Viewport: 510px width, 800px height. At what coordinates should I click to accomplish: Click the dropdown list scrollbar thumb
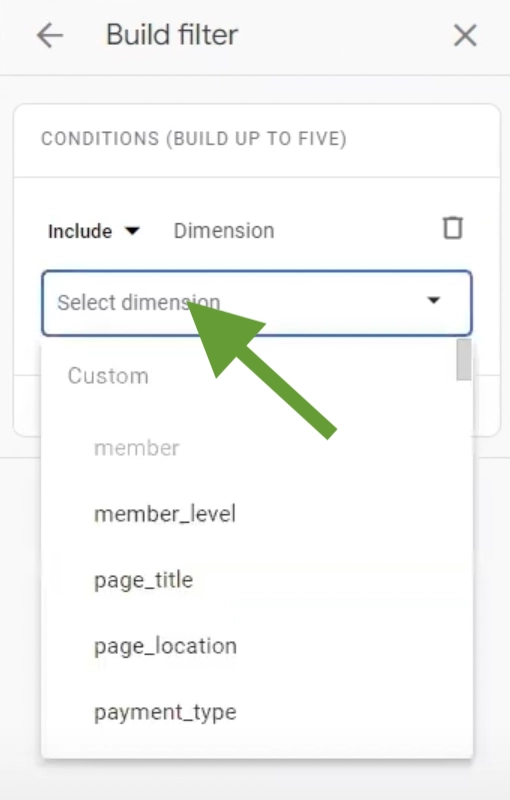tap(464, 360)
